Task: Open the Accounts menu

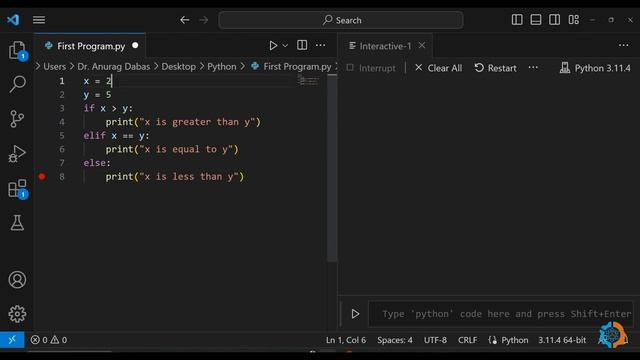Action: click(x=17, y=280)
